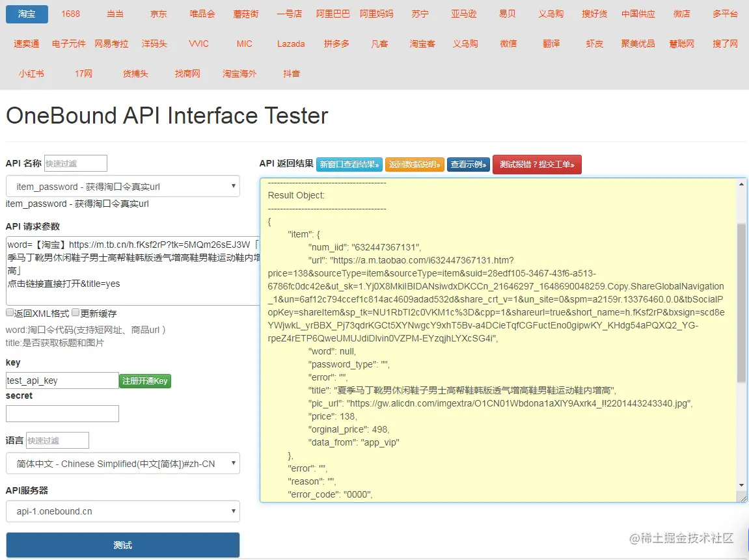Open the 多平台 link
The height and width of the screenshot is (560, 749).
pyautogui.click(x=725, y=14)
